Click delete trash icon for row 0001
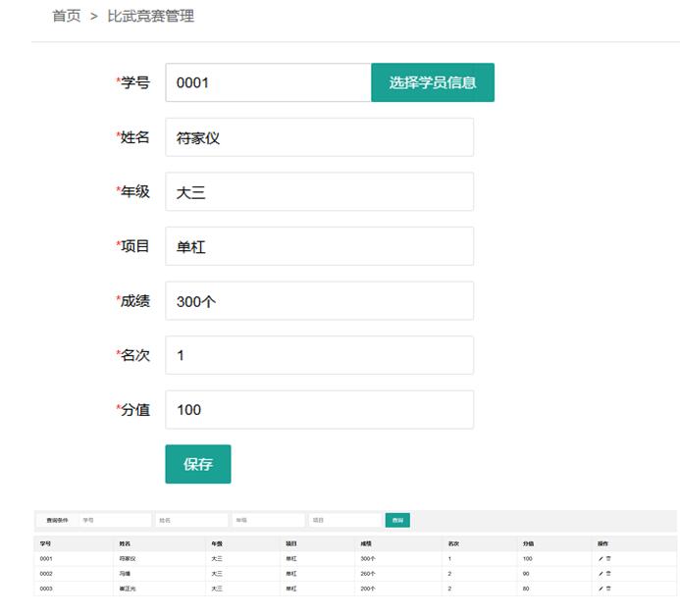The width and height of the screenshot is (680, 616). (x=608, y=558)
